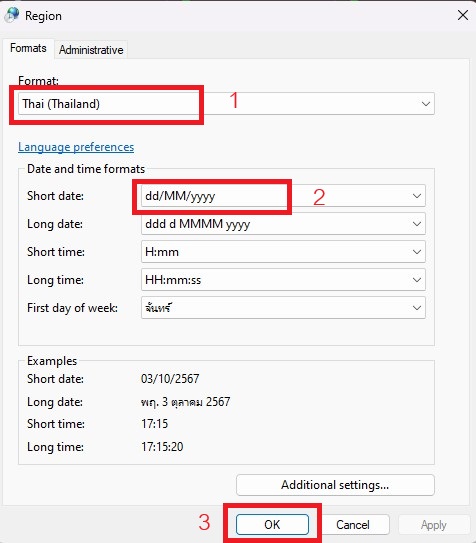Click the Cancel button
The height and width of the screenshot is (543, 476).
point(353,524)
